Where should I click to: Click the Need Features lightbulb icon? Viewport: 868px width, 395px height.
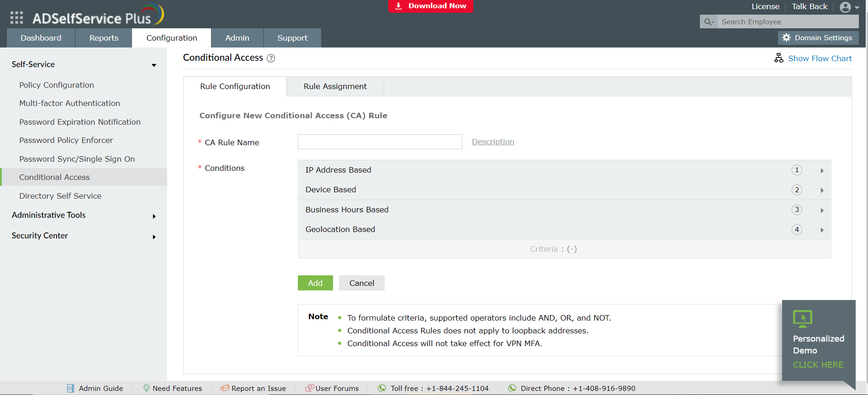[x=146, y=388]
